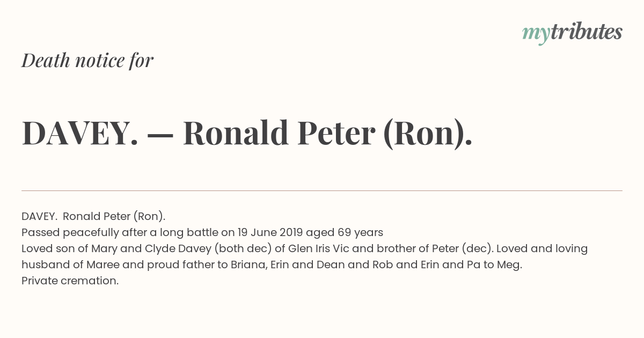This screenshot has width=644, height=338.
Task: Click "Ronald Peter" in the large title
Action: click(279, 133)
